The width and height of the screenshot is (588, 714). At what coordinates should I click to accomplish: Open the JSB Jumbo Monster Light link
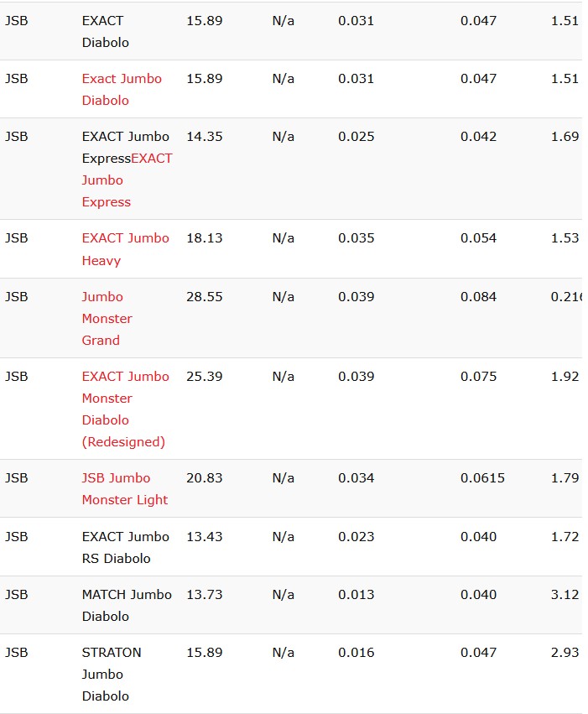125,488
